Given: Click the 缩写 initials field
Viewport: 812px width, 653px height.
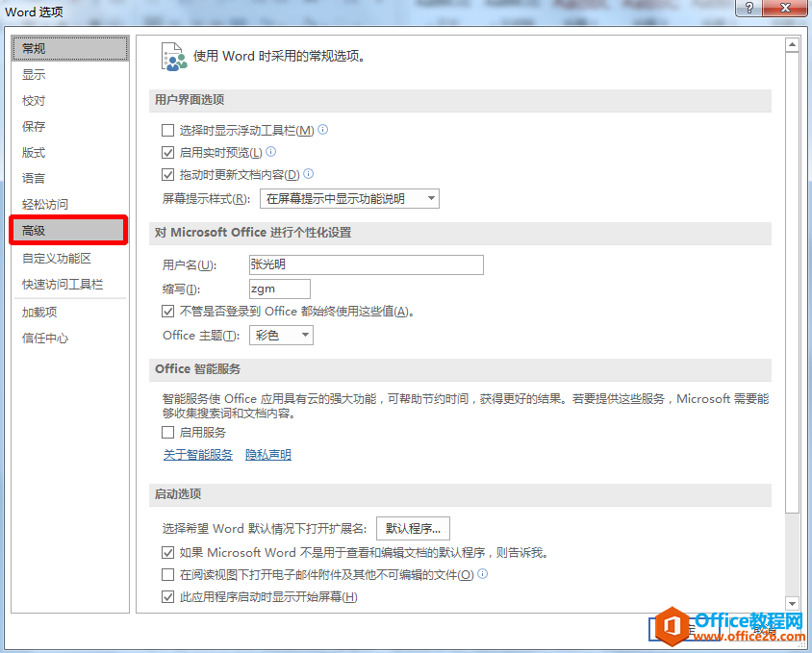Looking at the screenshot, I should coord(280,289).
